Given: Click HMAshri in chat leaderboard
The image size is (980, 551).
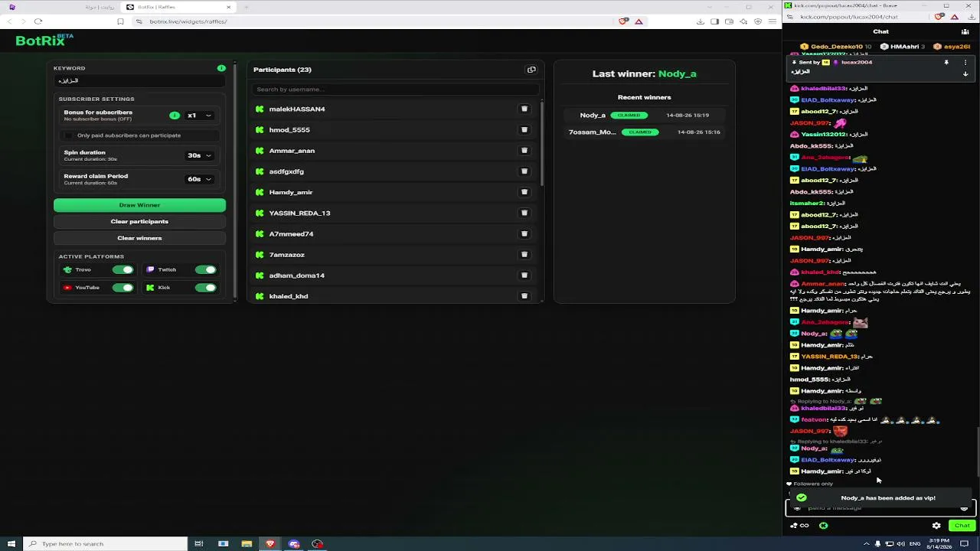Looking at the screenshot, I should (903, 47).
